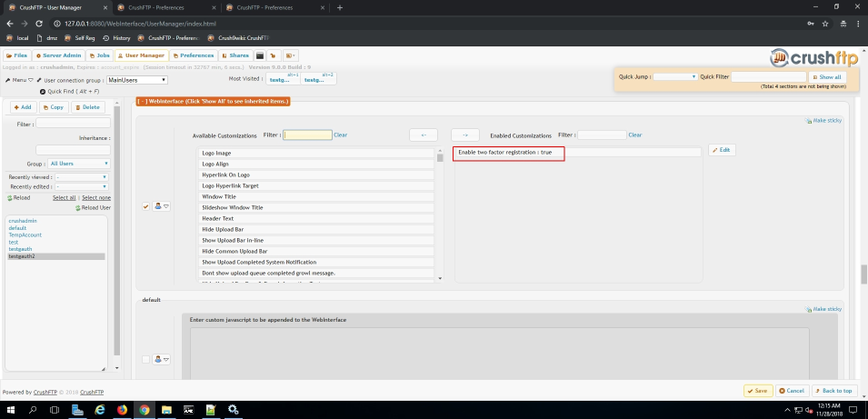Click the CrushFTP logo
Viewport: 868px width, 419px height.
click(814, 57)
